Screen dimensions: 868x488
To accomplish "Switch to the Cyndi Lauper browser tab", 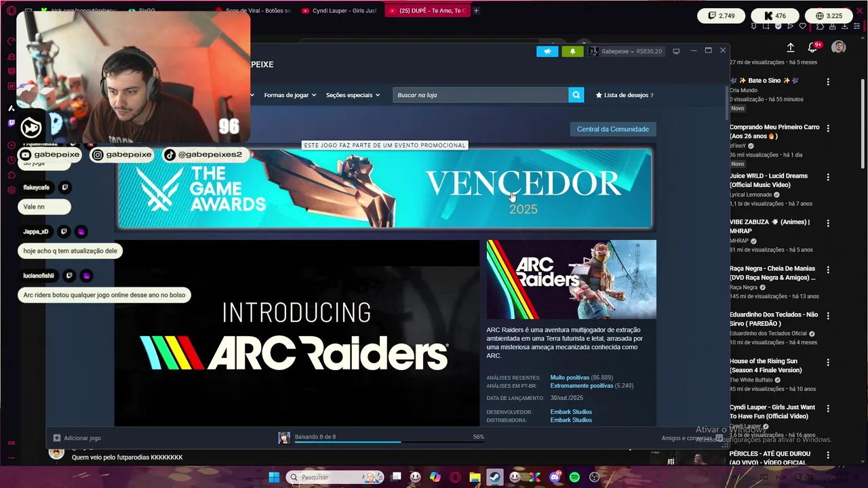I will (x=339, y=11).
